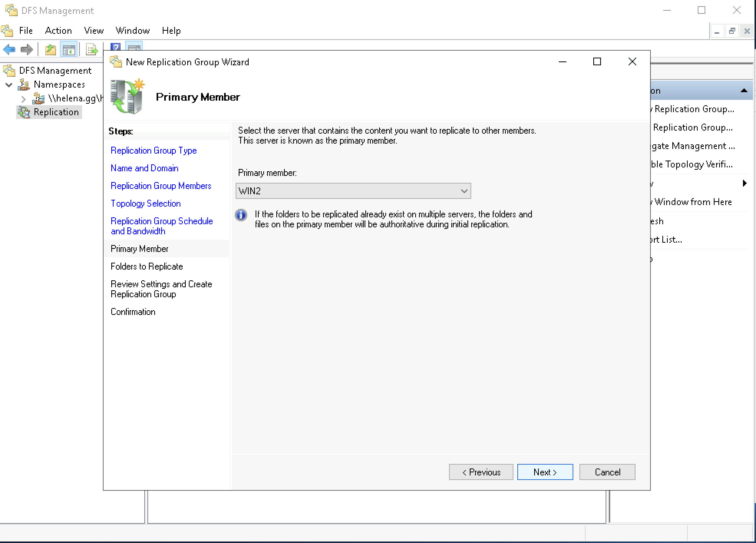Cancel the New Replication Group Wizard

coord(607,472)
